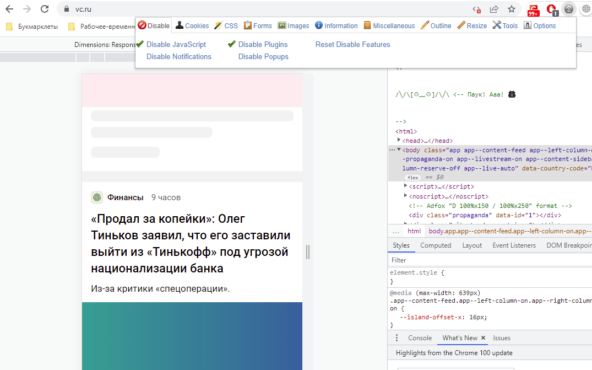The height and width of the screenshot is (370, 592).
Task: Switch to the Console drawer tab
Action: click(420, 338)
